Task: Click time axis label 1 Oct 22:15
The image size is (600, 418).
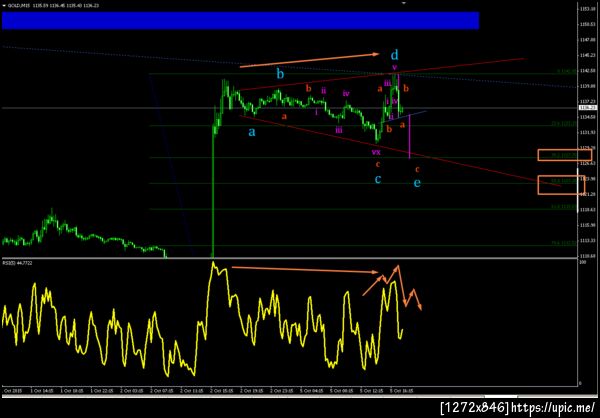Action: 103,391
